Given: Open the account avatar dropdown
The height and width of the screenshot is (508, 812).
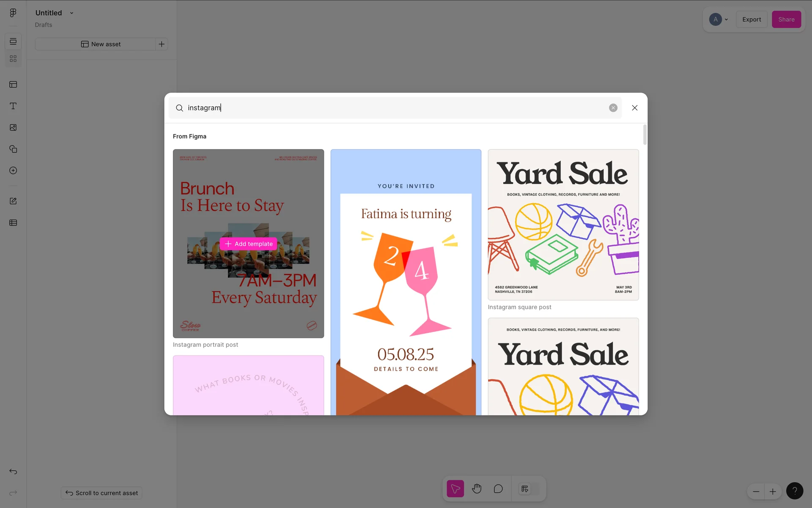Looking at the screenshot, I should point(719,19).
